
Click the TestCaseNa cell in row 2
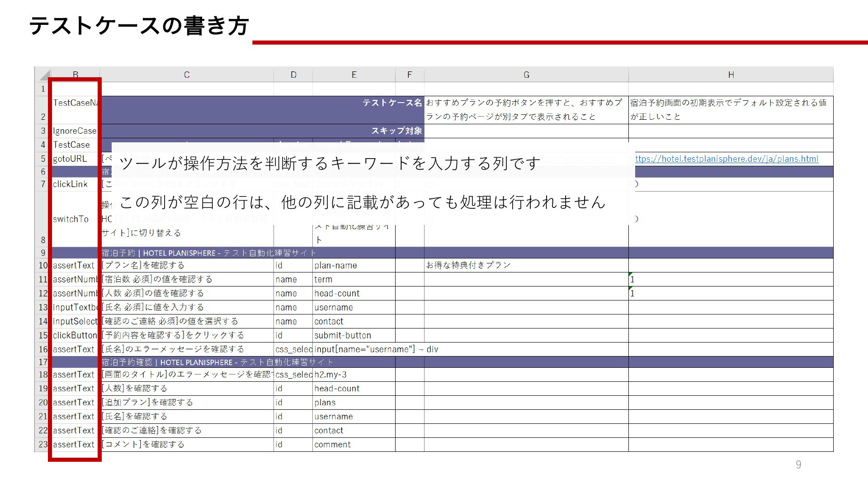[x=75, y=110]
